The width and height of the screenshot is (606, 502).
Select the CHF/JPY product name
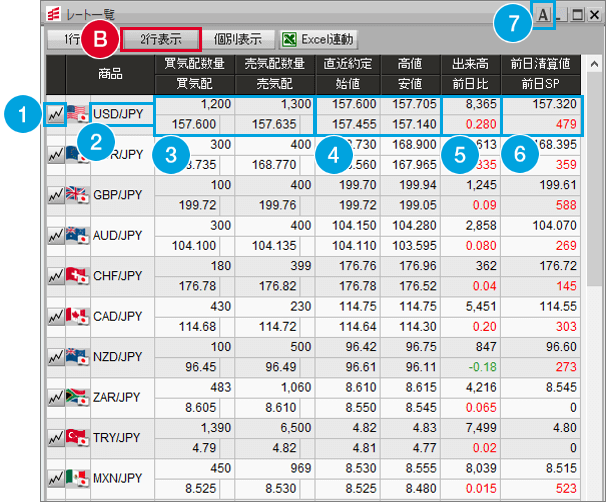(117, 276)
